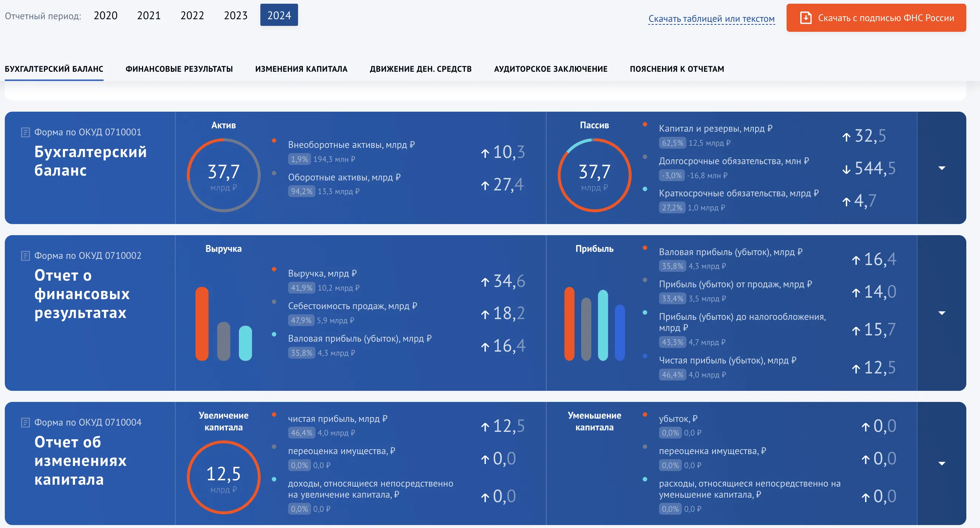Click download icon in orange ФНС button
980x528 pixels.
tap(806, 18)
